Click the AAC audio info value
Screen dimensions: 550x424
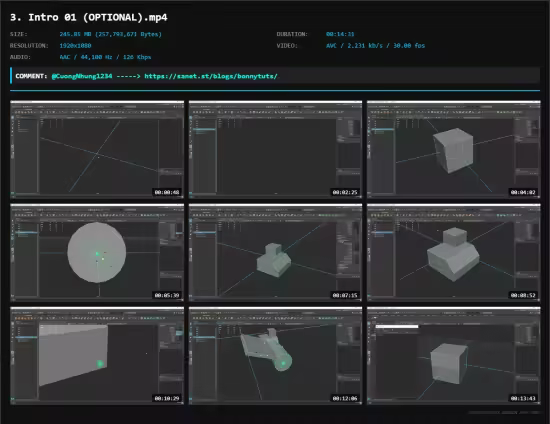(x=105, y=57)
